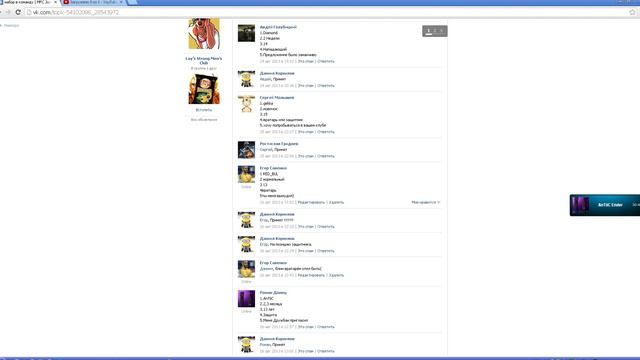Mark Сергей Малышев's post as spam
The width and height of the screenshot is (640, 360).
306,132
